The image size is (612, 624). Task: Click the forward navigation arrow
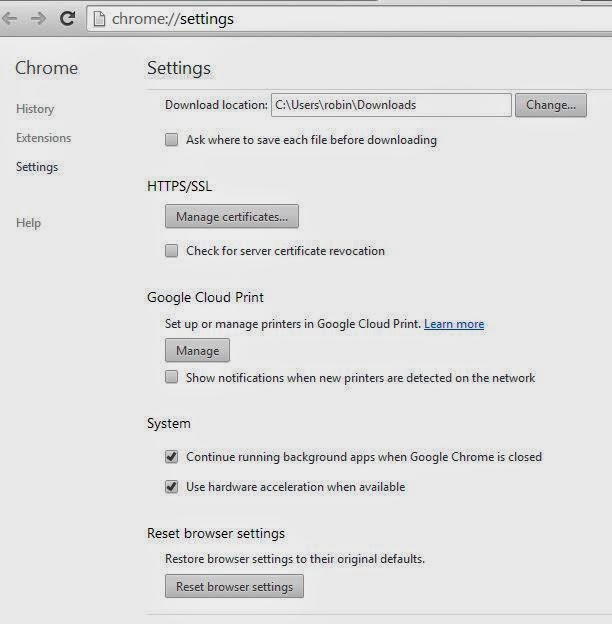coord(39,18)
